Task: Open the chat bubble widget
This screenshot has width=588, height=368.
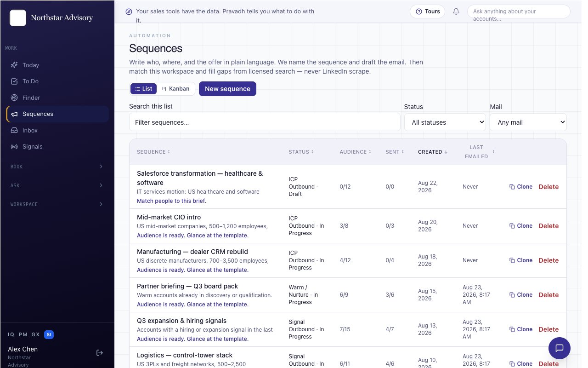Action: tap(560, 348)
